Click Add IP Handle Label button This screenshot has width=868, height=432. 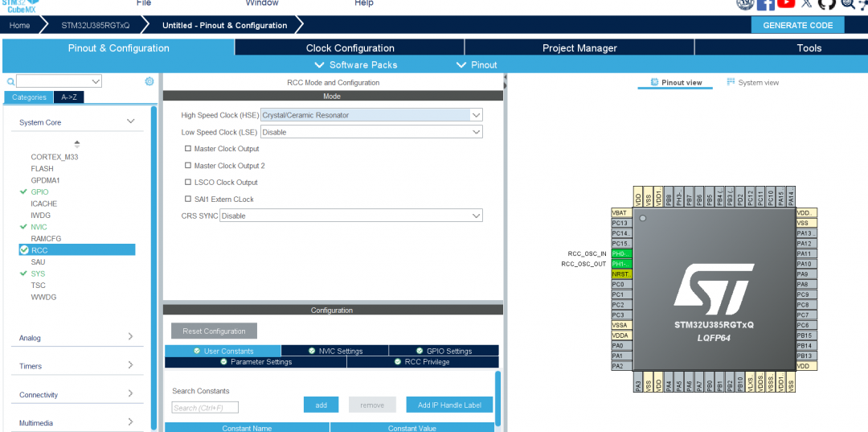449,405
